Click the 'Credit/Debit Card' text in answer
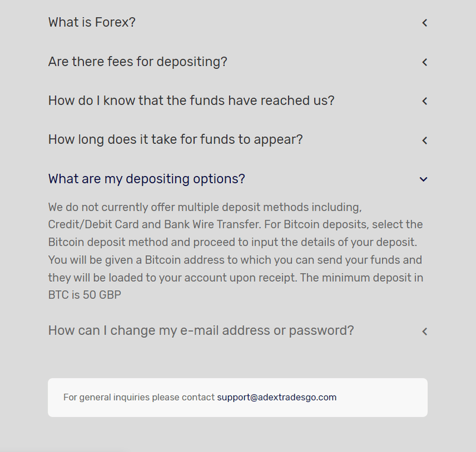The image size is (476, 452). (93, 224)
